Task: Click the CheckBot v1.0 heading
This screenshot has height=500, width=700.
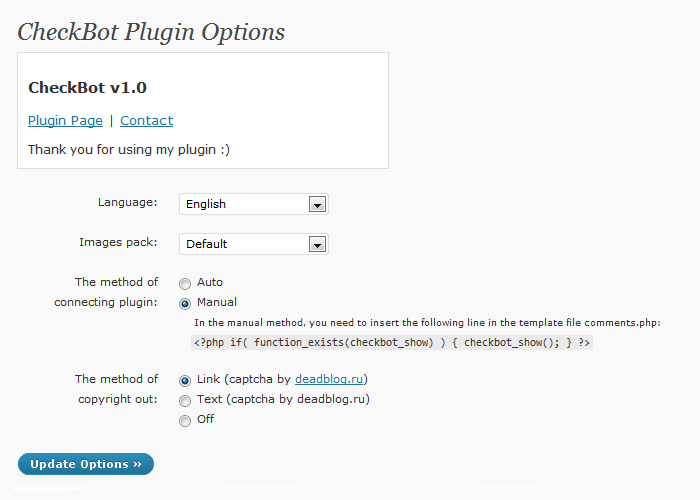Action: tap(88, 88)
